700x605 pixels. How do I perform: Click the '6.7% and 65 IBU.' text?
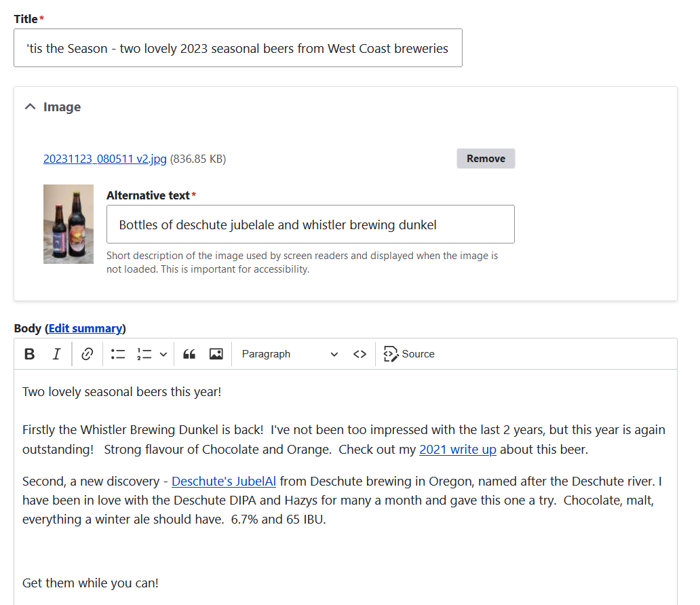tap(279, 520)
